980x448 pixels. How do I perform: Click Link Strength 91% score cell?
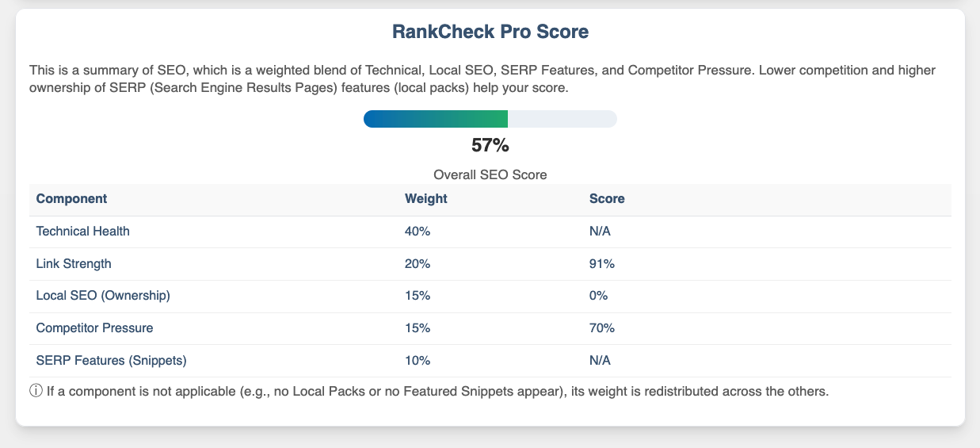pyautogui.click(x=602, y=263)
